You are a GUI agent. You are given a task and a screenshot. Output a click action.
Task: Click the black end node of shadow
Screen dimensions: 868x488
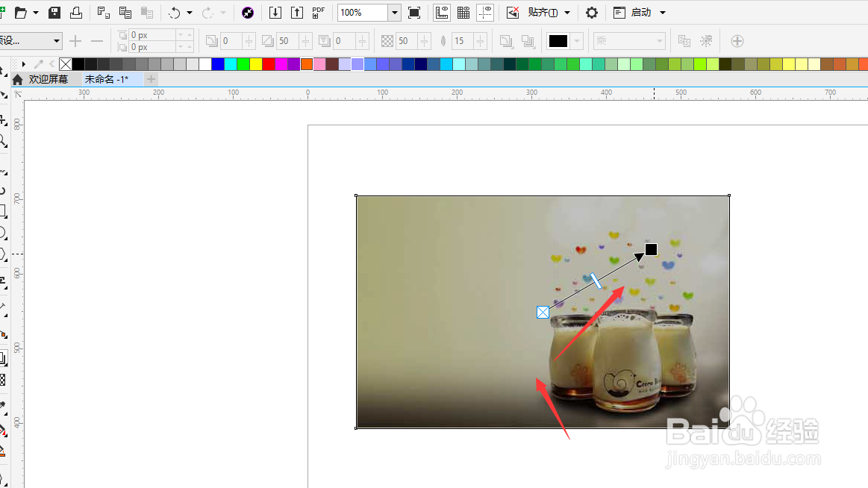click(x=651, y=249)
